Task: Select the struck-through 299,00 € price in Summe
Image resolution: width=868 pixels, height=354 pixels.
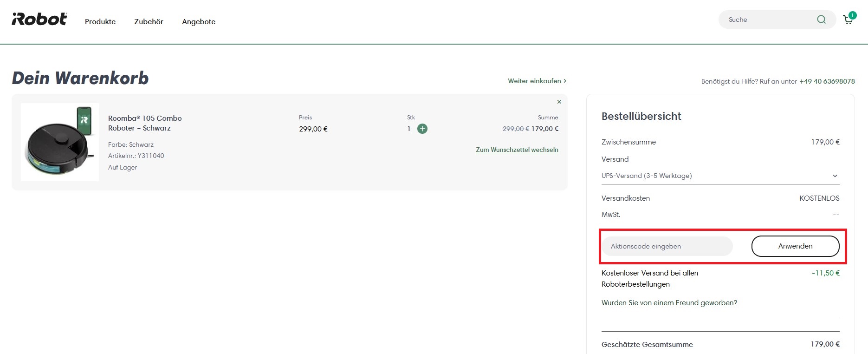Action: (x=516, y=129)
